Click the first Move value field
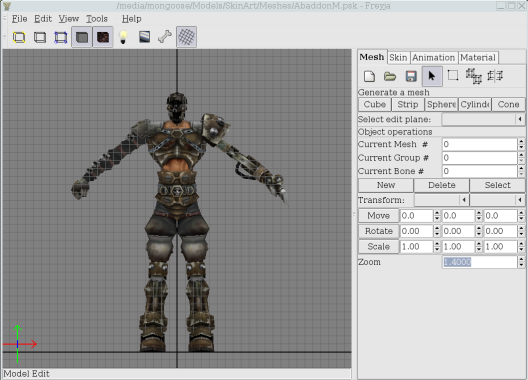This screenshot has width=528, height=380. [416, 216]
